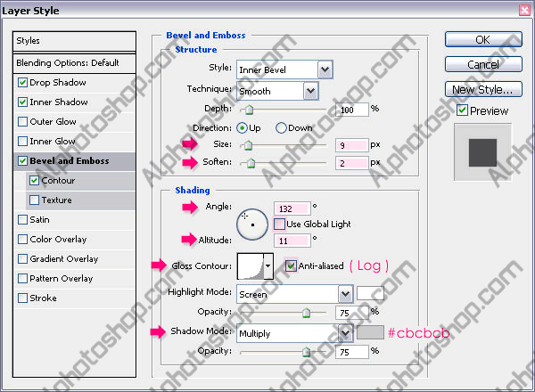Screen dimensions: 535x392
Task: Open the Gloss Contour picker arrow
Action: (268, 265)
